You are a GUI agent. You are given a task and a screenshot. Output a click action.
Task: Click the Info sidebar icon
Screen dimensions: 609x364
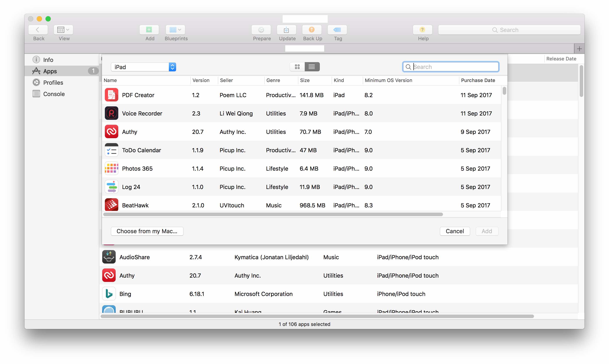pyautogui.click(x=36, y=59)
